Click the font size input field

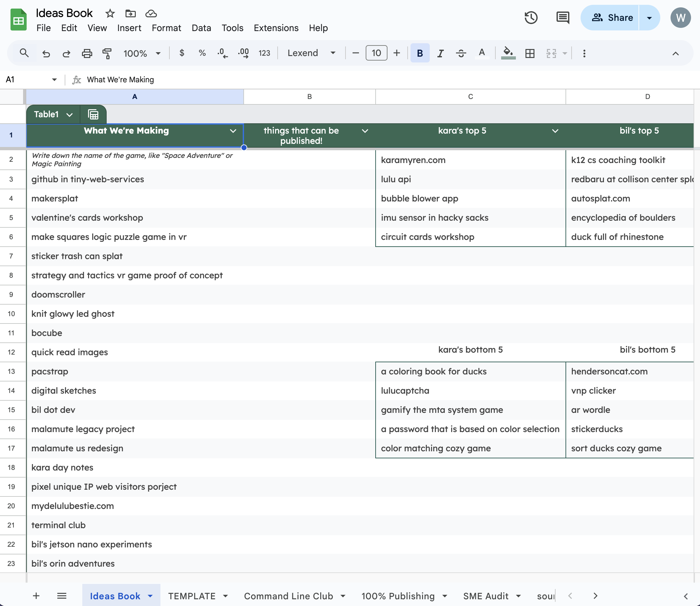tap(376, 53)
